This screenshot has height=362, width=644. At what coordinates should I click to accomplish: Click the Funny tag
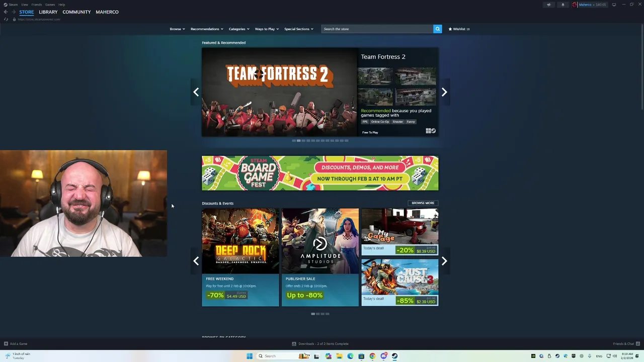coord(411,122)
